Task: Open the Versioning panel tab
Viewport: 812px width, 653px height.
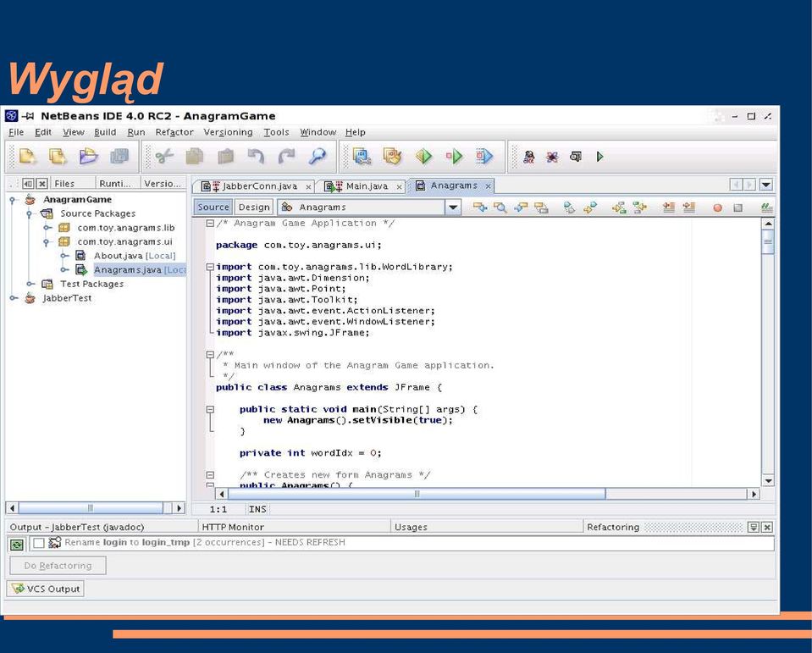Action: [162, 183]
